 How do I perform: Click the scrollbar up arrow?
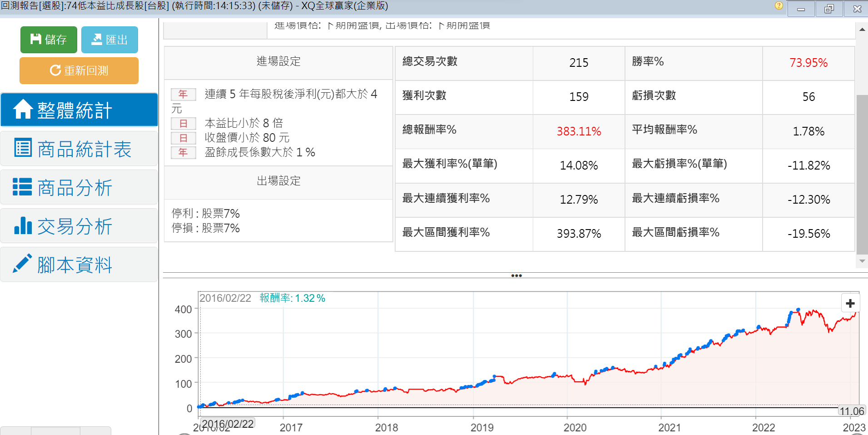tap(862, 30)
